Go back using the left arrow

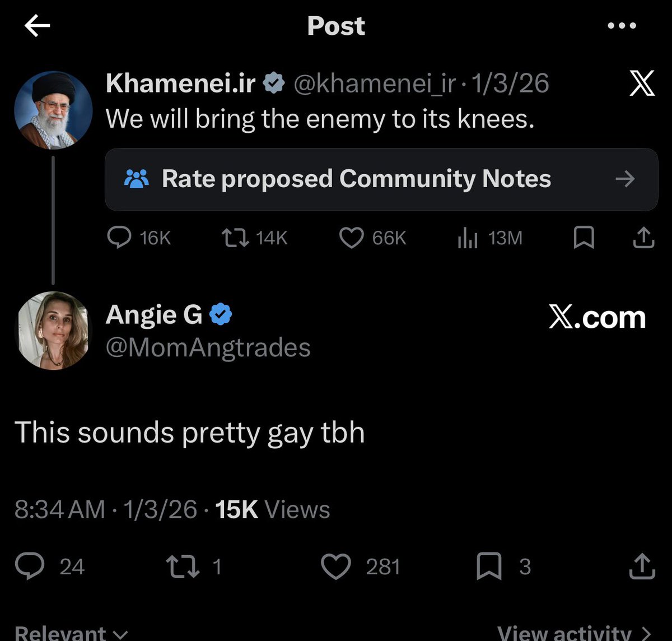point(38,26)
